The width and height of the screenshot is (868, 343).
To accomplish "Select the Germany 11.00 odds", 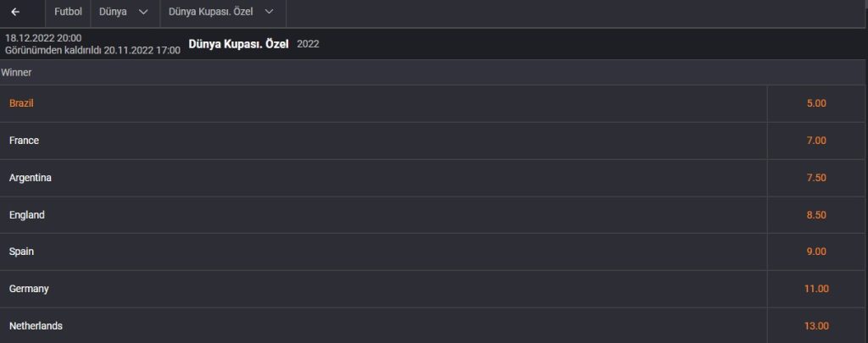I will tap(816, 289).
